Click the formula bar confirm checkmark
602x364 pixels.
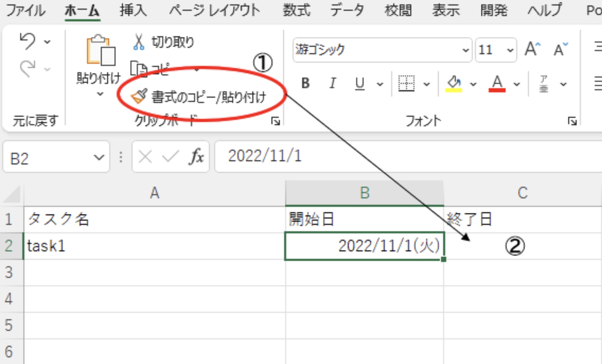(170, 157)
